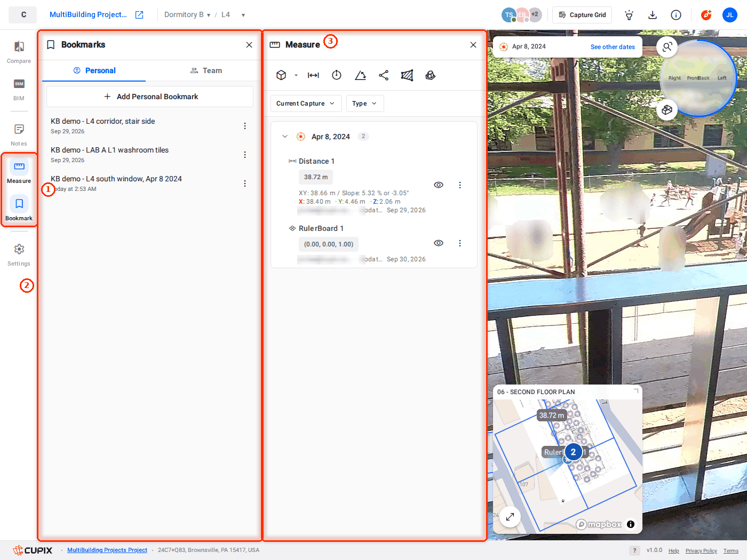Image resolution: width=747 pixels, height=560 pixels.
Task: Click the Capture Grid button
Action: (x=582, y=15)
